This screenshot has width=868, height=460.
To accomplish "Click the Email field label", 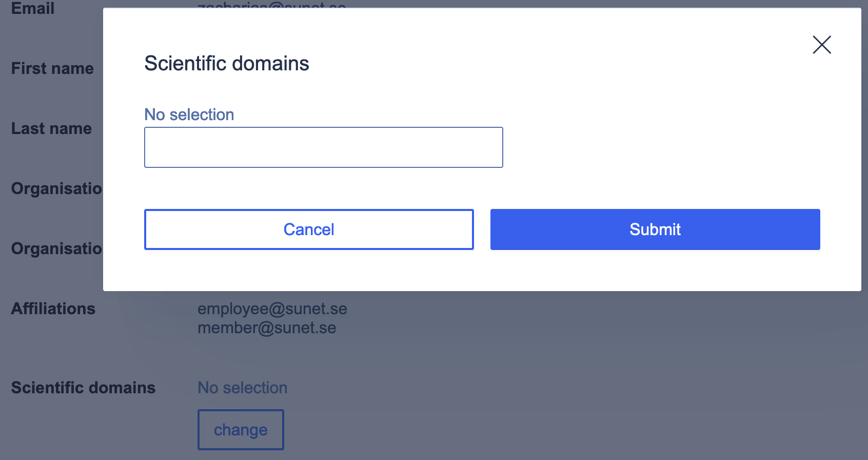I will click(x=33, y=8).
